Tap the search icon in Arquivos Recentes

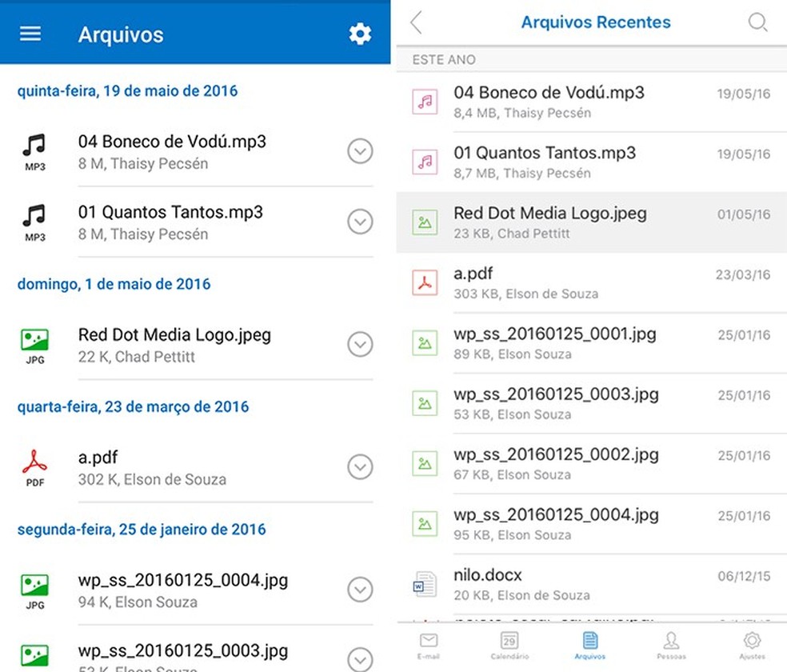757,22
